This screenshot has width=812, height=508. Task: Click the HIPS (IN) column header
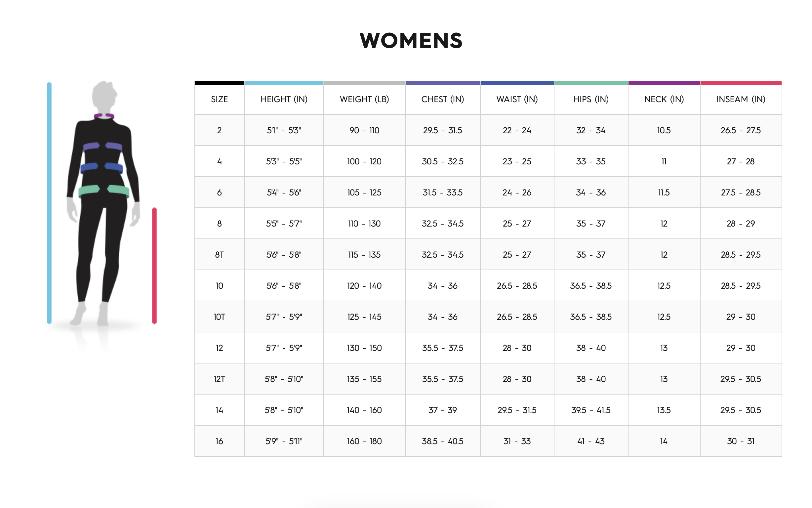(591, 99)
